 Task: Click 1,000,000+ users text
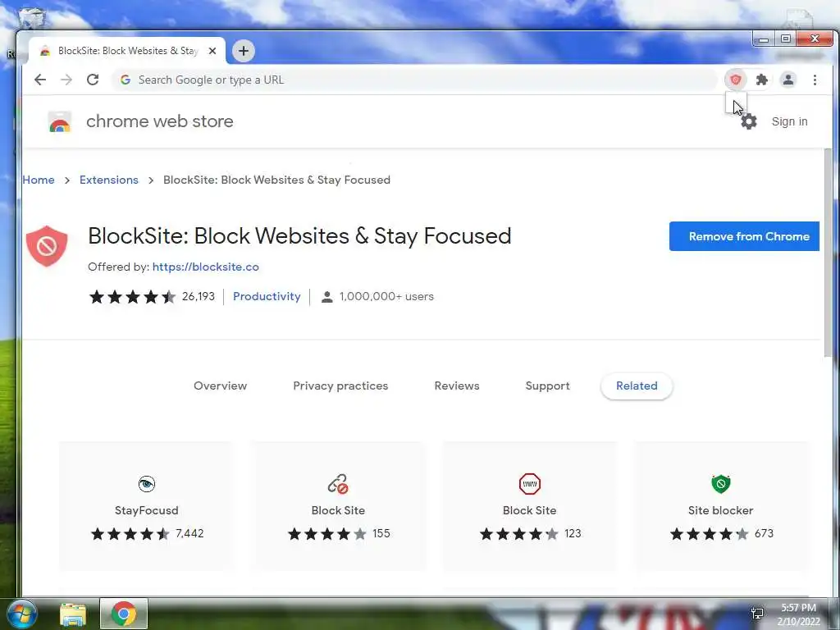coord(386,296)
